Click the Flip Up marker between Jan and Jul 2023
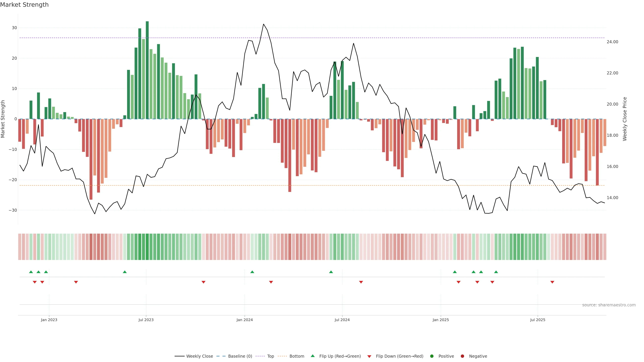The height and width of the screenshot is (362, 644). coord(125,272)
